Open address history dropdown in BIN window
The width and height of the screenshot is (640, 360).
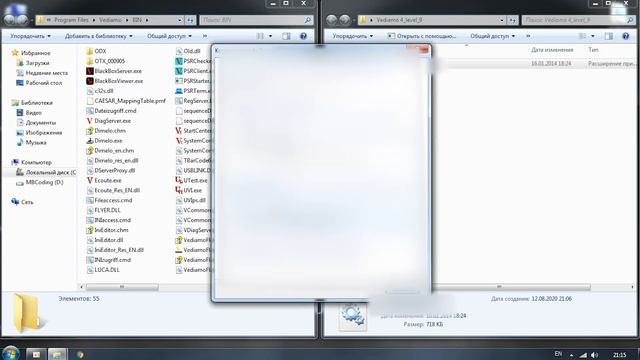pos(180,20)
